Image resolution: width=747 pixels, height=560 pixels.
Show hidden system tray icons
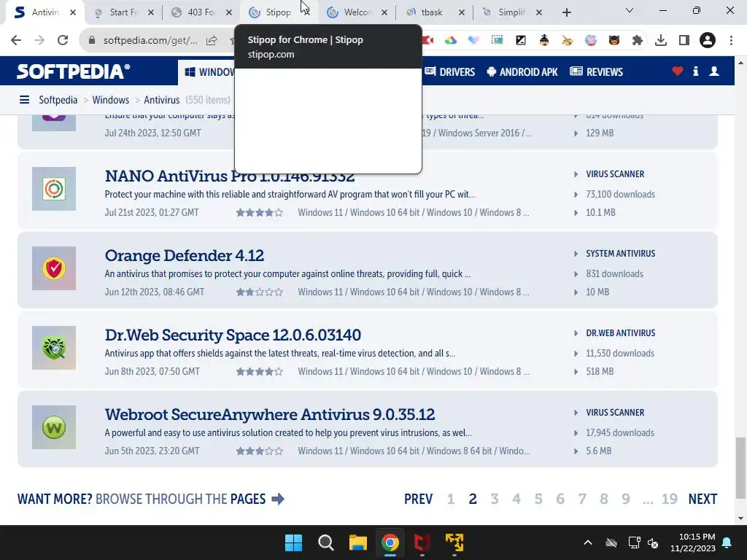pos(588,542)
